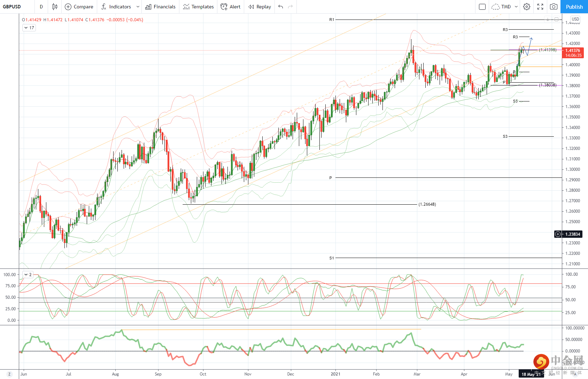Click the S1 pivot level label

332,258
